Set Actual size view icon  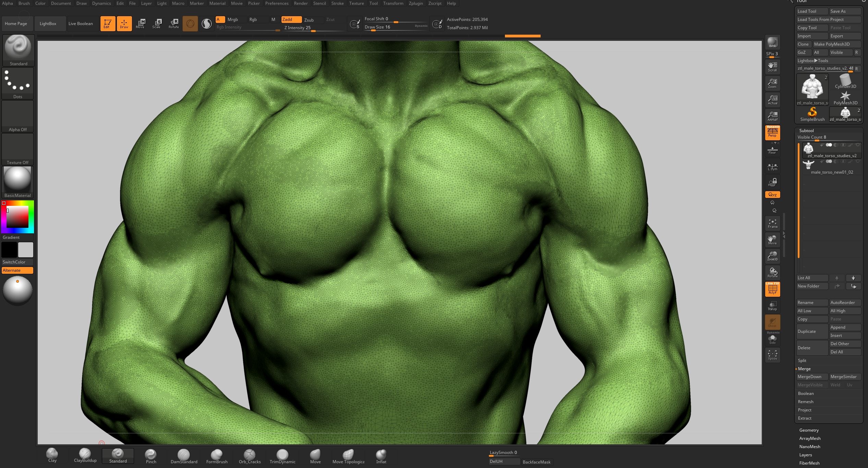point(772,100)
